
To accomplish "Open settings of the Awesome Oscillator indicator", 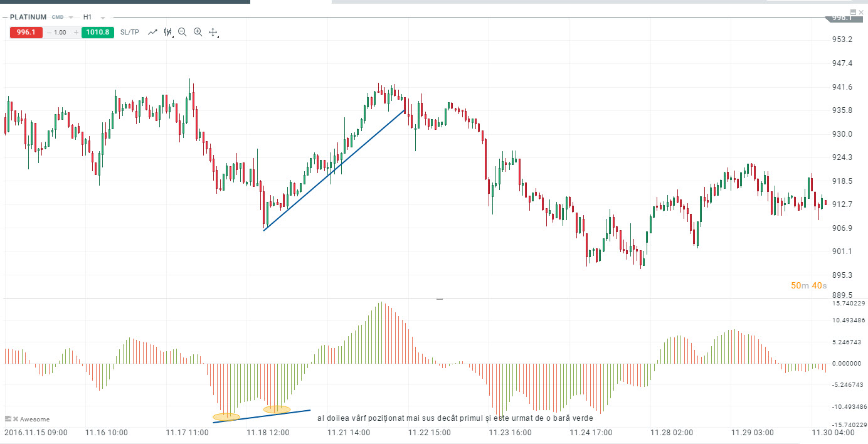I will (x=8, y=418).
